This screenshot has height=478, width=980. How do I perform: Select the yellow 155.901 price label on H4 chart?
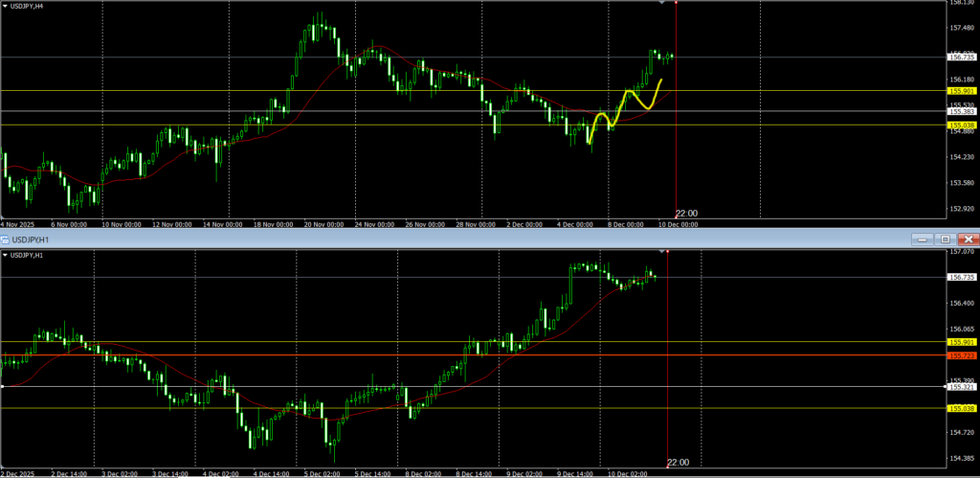[x=961, y=91]
